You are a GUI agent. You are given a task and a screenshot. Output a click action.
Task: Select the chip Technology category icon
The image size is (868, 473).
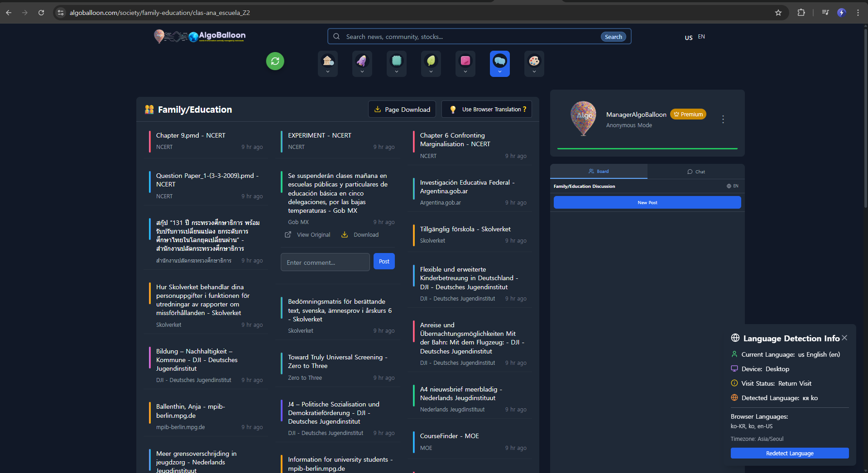(x=396, y=60)
